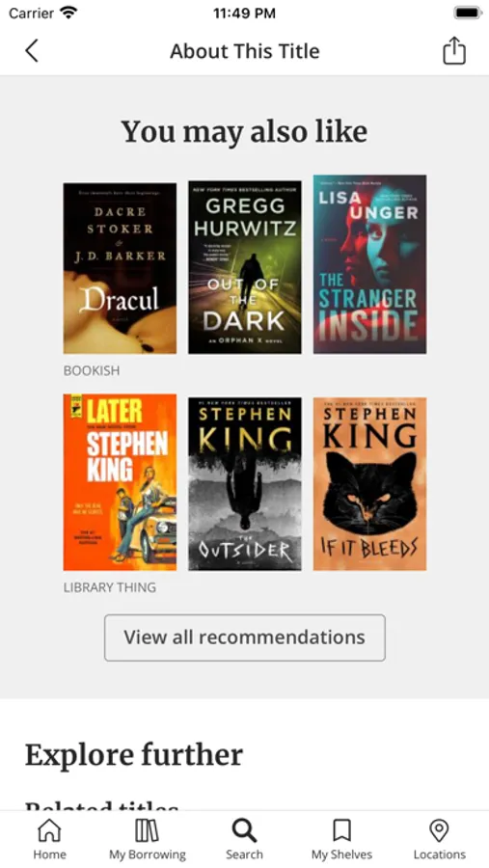
Task: Open Later by Stephen King cover
Action: coord(120,482)
